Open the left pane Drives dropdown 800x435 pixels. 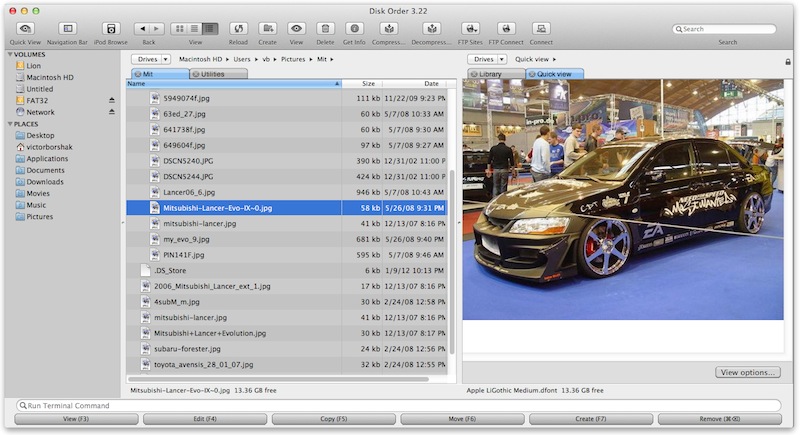point(152,60)
